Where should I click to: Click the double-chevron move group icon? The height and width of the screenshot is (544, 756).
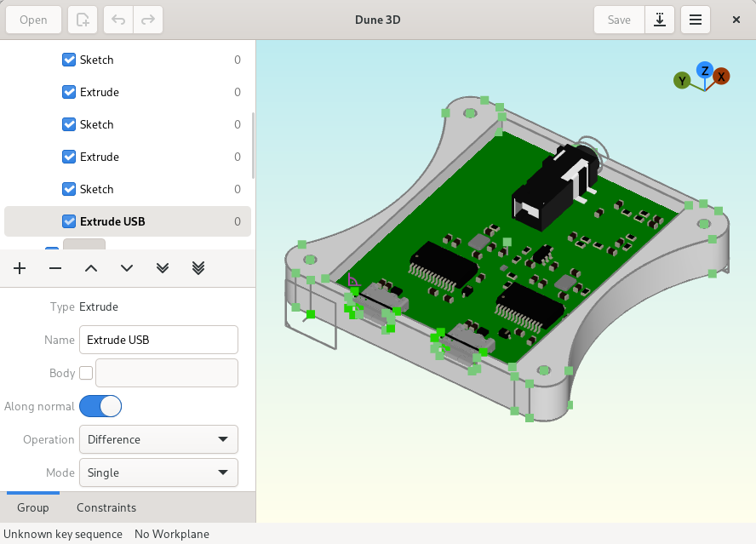(162, 268)
